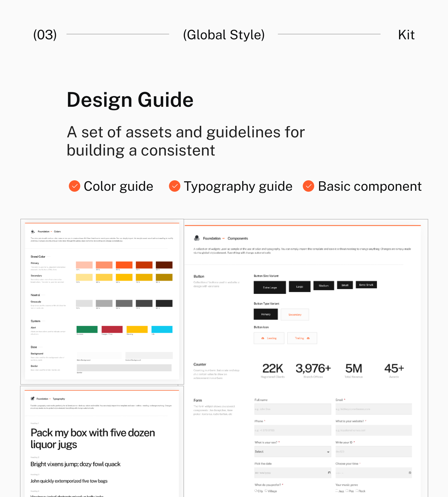This screenshot has width=448, height=497.
Task: Pick the red Danger / Error swatch
Action: (x=112, y=329)
